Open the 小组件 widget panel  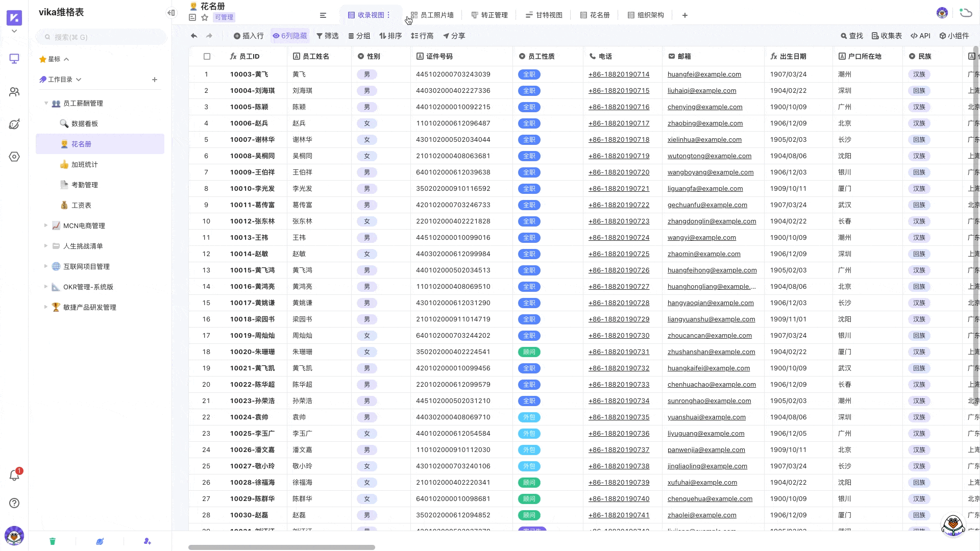[954, 36]
